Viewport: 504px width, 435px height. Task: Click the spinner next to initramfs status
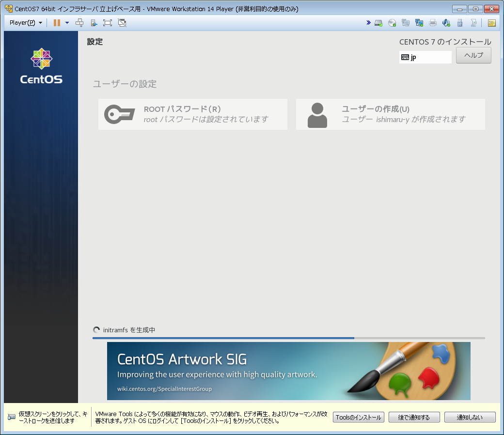[x=96, y=330]
